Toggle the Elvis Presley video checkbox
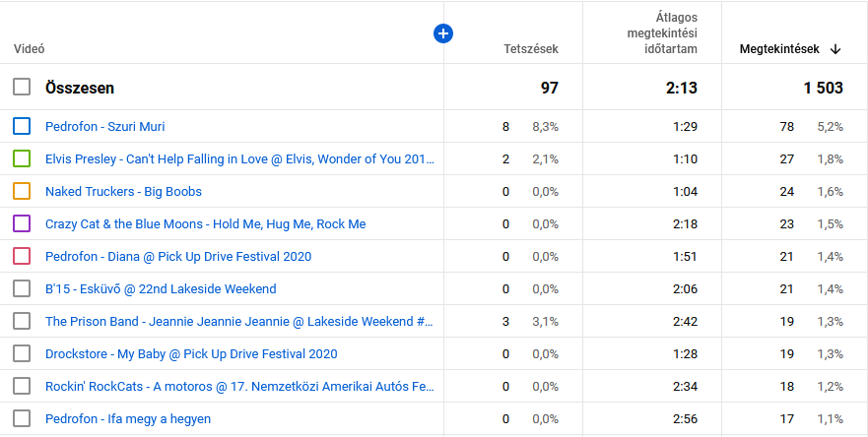868x437 pixels. click(x=22, y=158)
